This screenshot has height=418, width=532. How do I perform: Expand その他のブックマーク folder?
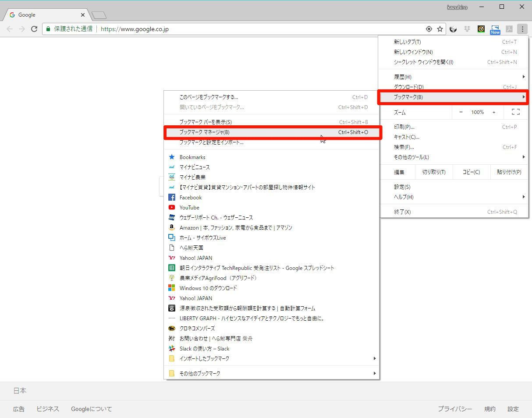[x=272, y=373]
